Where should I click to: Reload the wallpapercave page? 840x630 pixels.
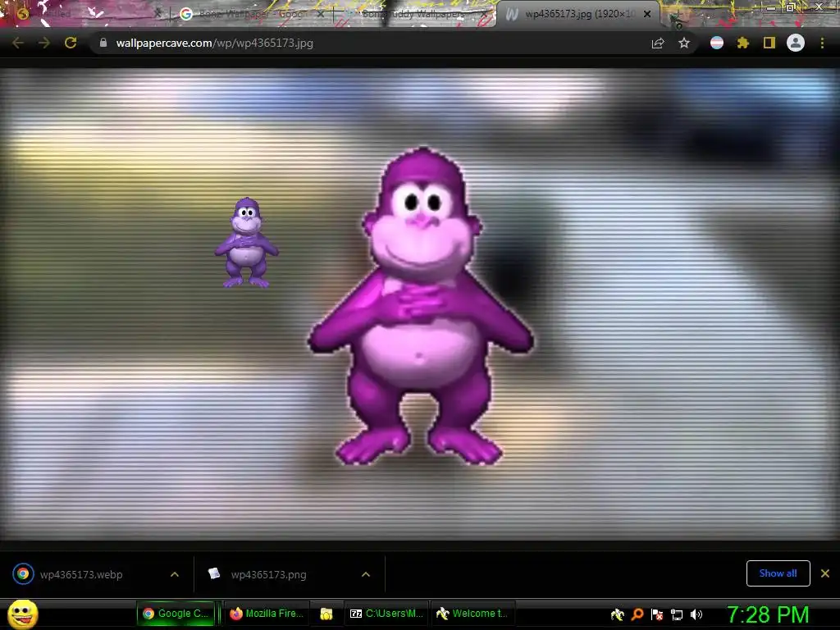pos(71,43)
